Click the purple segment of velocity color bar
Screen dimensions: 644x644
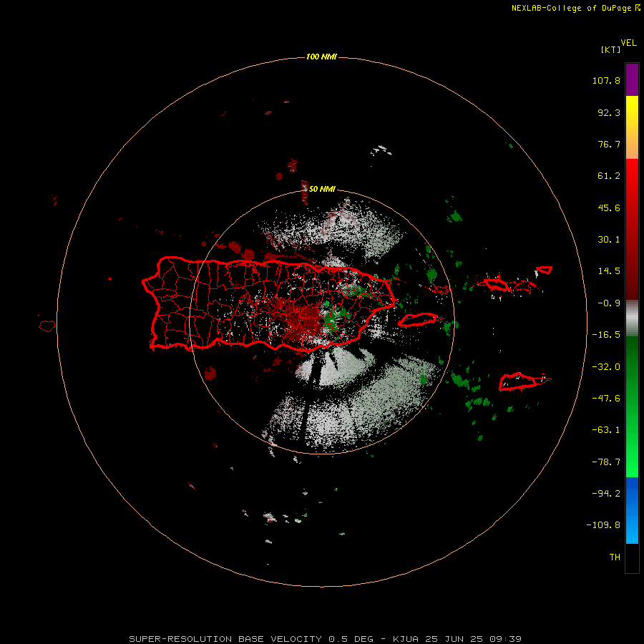632,79
